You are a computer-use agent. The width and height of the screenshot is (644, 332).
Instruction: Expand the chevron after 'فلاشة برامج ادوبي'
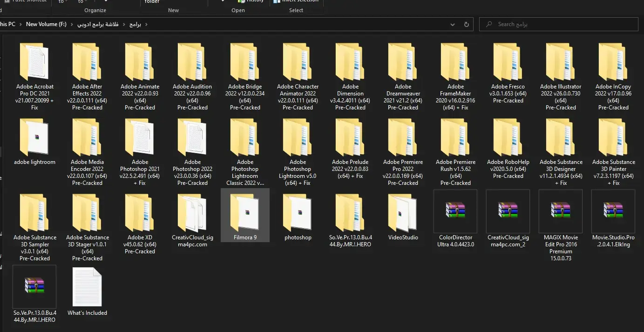pos(124,24)
